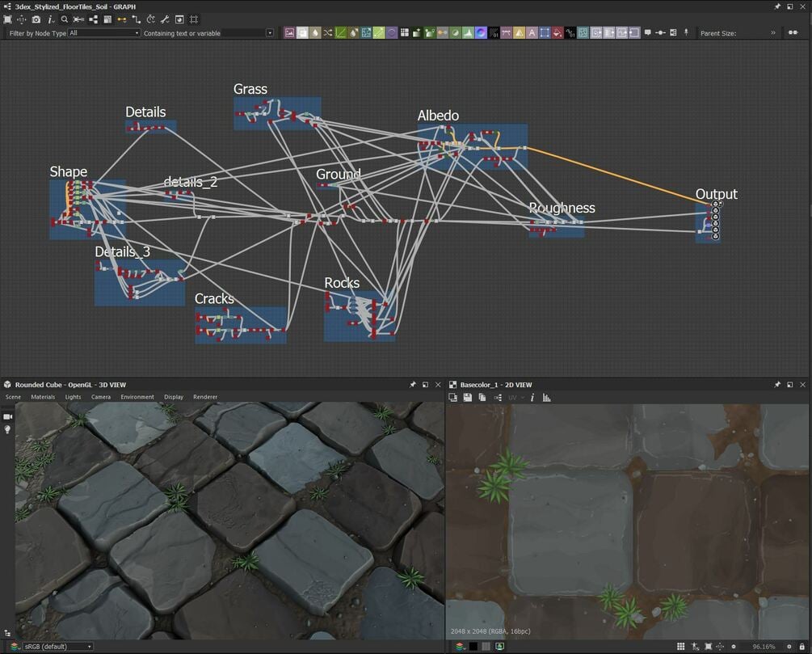Open the Environment menu in 3D View
Viewport: 812px width, 654px height.
137,397
